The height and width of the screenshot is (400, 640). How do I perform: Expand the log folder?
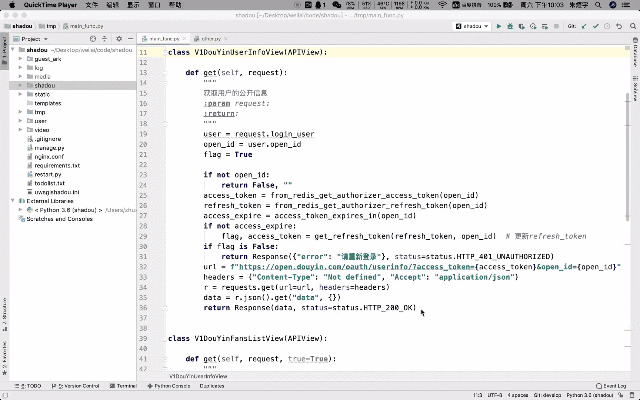tap(20, 68)
